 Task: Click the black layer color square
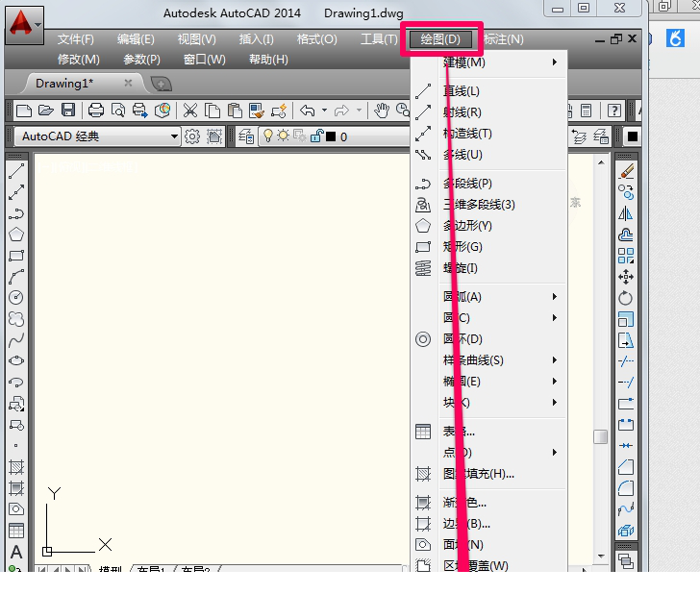click(x=331, y=136)
